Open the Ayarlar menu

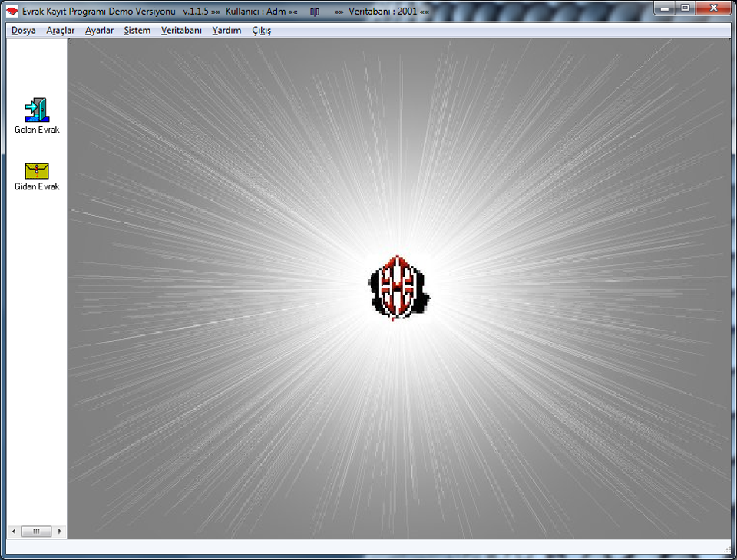point(99,31)
